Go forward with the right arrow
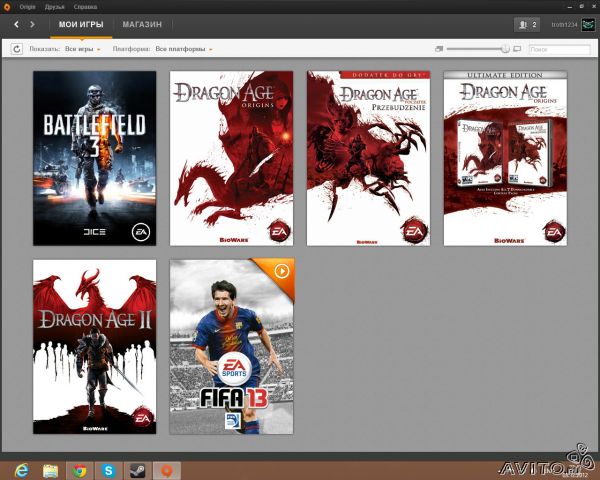 [32, 24]
